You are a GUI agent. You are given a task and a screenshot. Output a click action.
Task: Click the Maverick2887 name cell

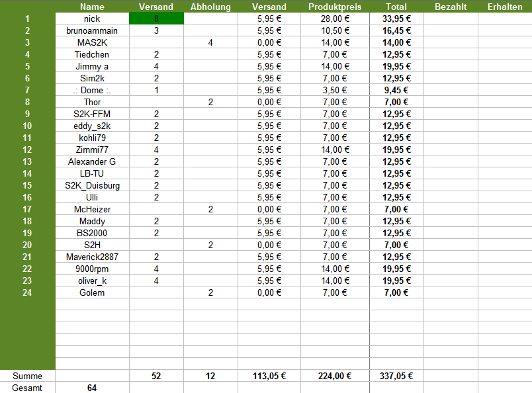92,257
